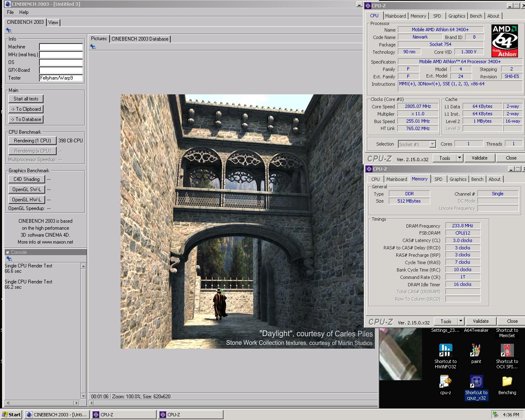Click the Console panel header icon
The image size is (525, 420).
point(8,252)
